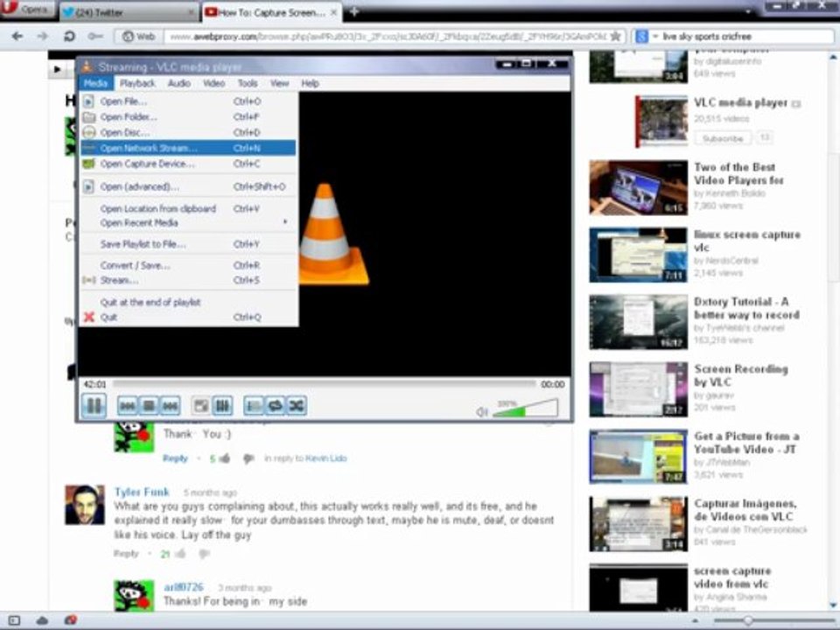Image resolution: width=840 pixels, height=630 pixels.
Task: Open VLC Audio menu
Action: pyautogui.click(x=178, y=83)
